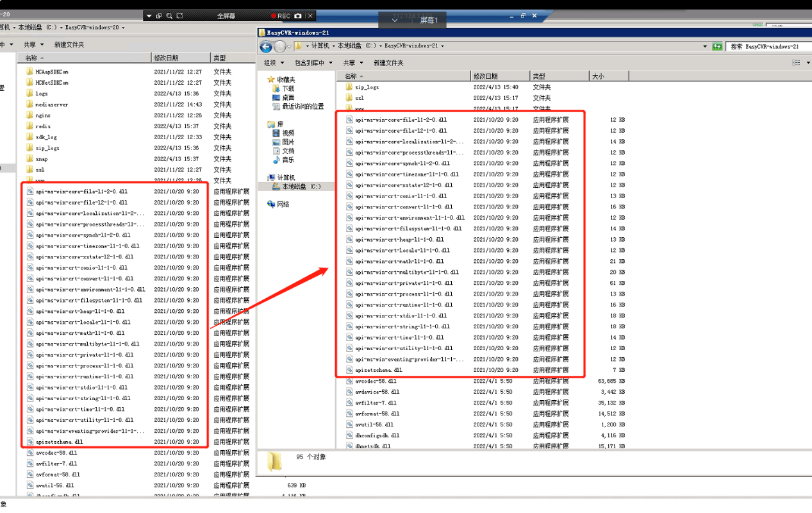This screenshot has width=812, height=513.
Task: Open 包含到库中 dropdown in toolbar
Action: pyautogui.click(x=314, y=63)
